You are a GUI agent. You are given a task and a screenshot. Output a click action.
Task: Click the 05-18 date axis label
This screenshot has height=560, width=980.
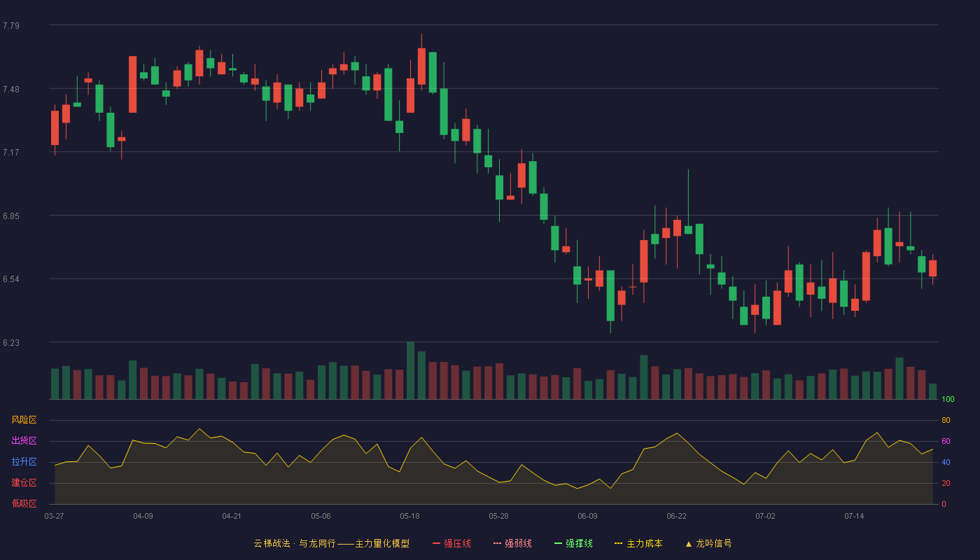point(409,516)
